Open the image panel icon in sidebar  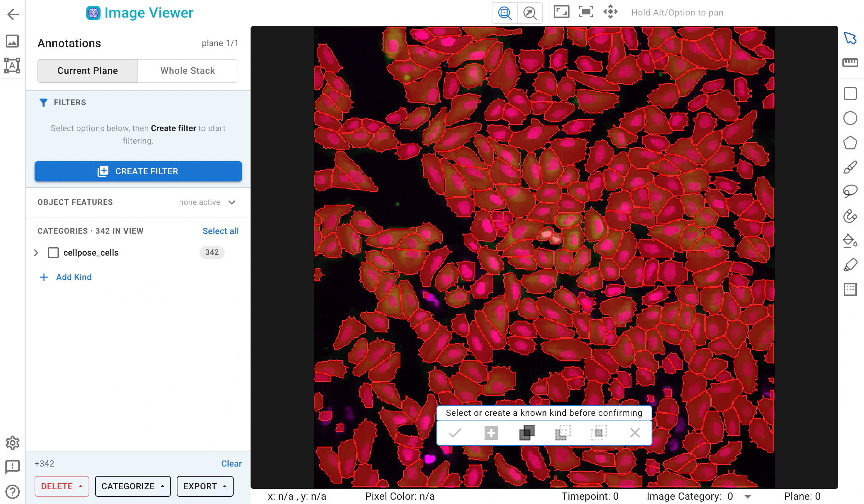12,41
